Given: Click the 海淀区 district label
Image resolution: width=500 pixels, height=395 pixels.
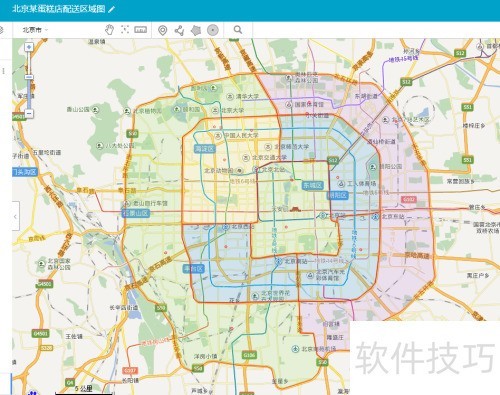Looking at the screenshot, I should (x=205, y=149).
